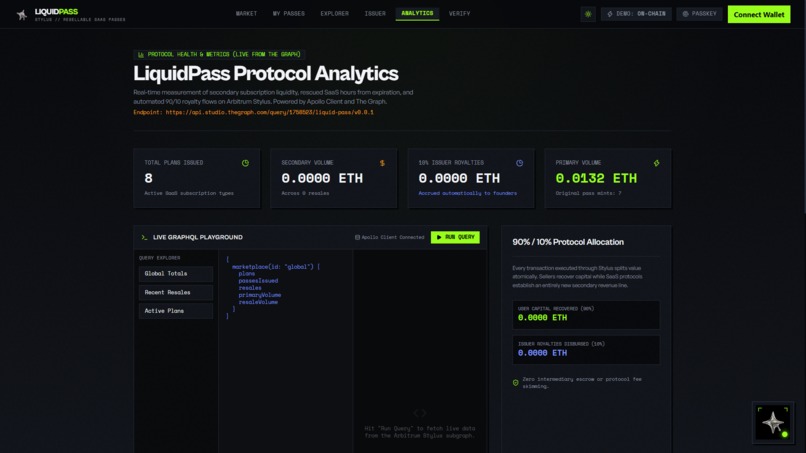Open the My Passes tab
This screenshot has width=806, height=453.
point(288,13)
